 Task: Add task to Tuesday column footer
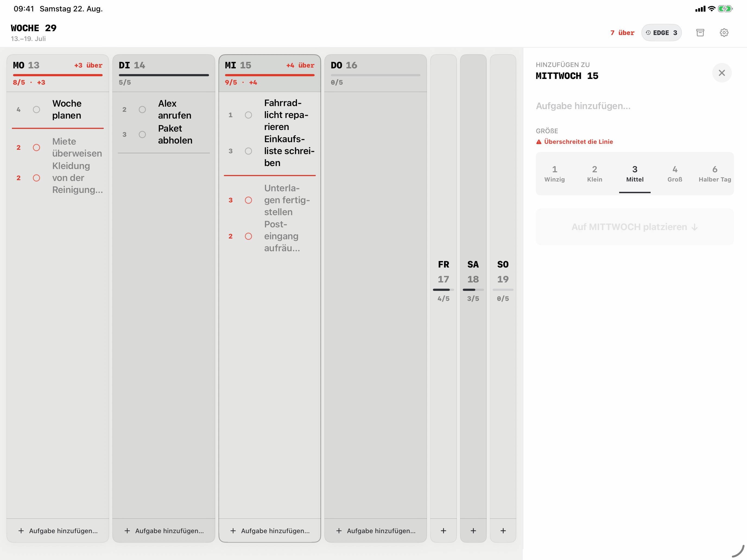[x=164, y=531]
